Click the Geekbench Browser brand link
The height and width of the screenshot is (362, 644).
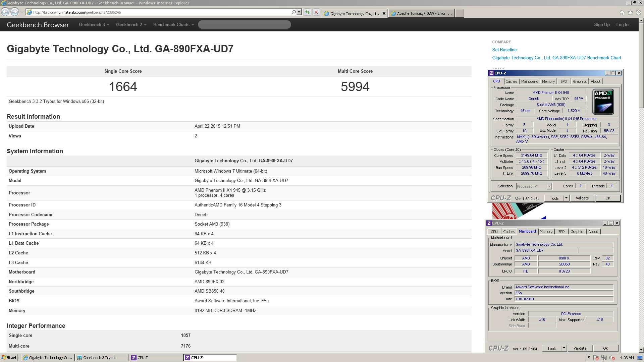click(x=38, y=25)
